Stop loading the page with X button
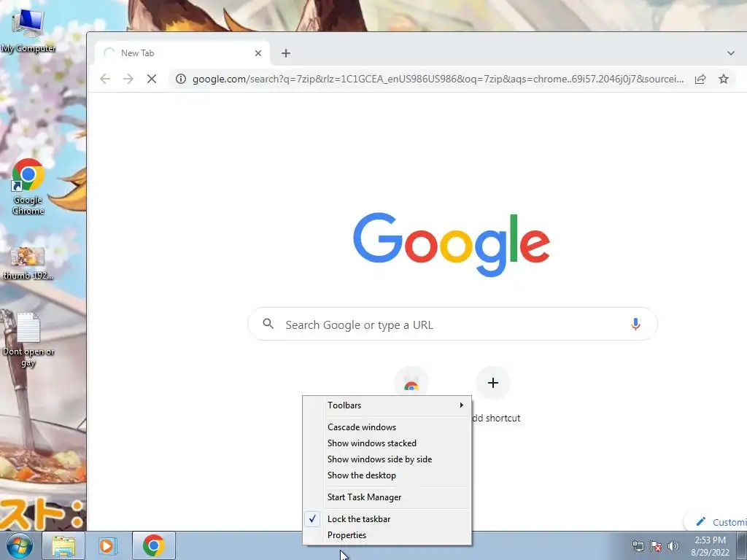747x560 pixels. point(152,79)
